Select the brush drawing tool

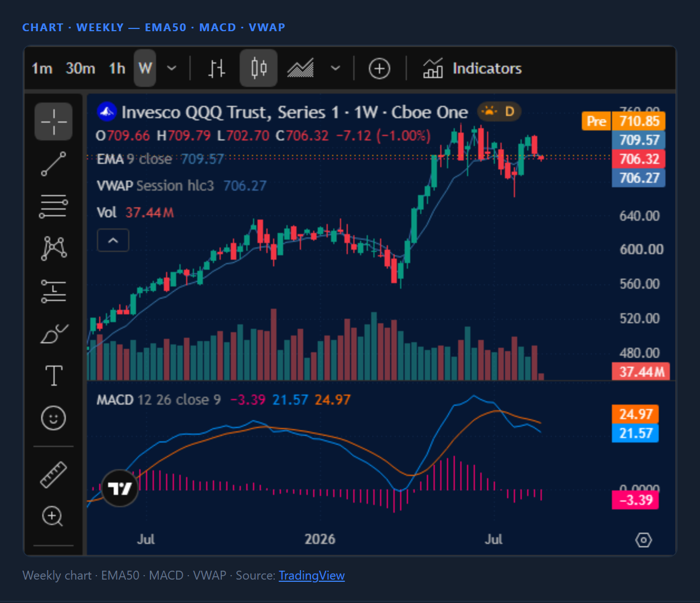click(54, 334)
